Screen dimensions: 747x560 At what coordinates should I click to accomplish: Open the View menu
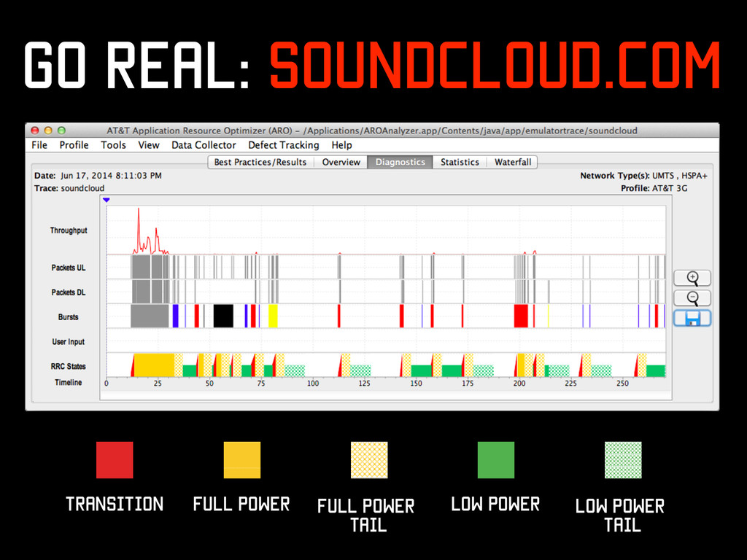pyautogui.click(x=149, y=145)
